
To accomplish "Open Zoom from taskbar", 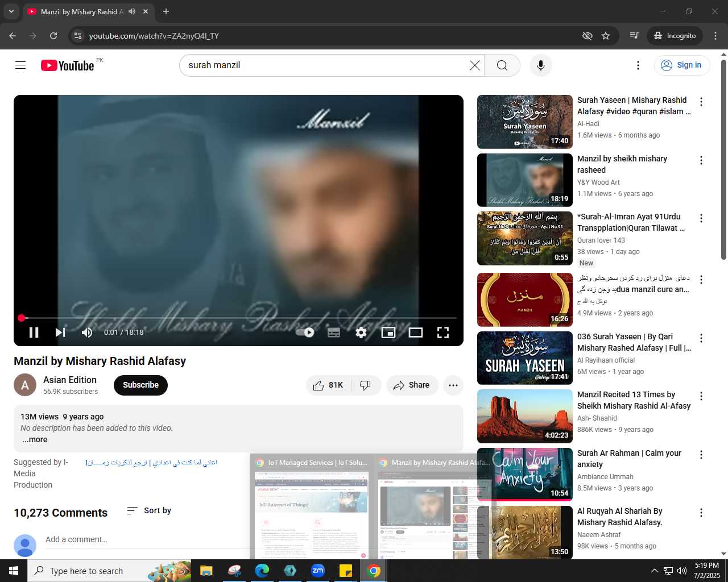I will coord(318,571).
